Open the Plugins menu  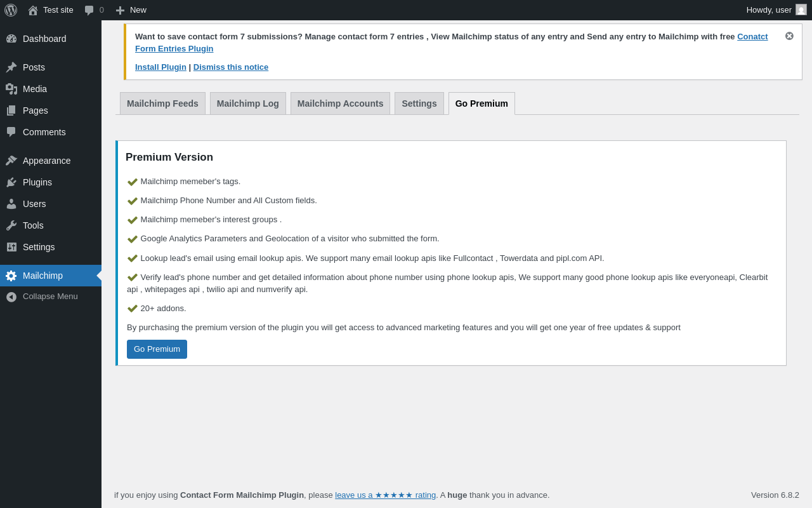[x=51, y=182]
